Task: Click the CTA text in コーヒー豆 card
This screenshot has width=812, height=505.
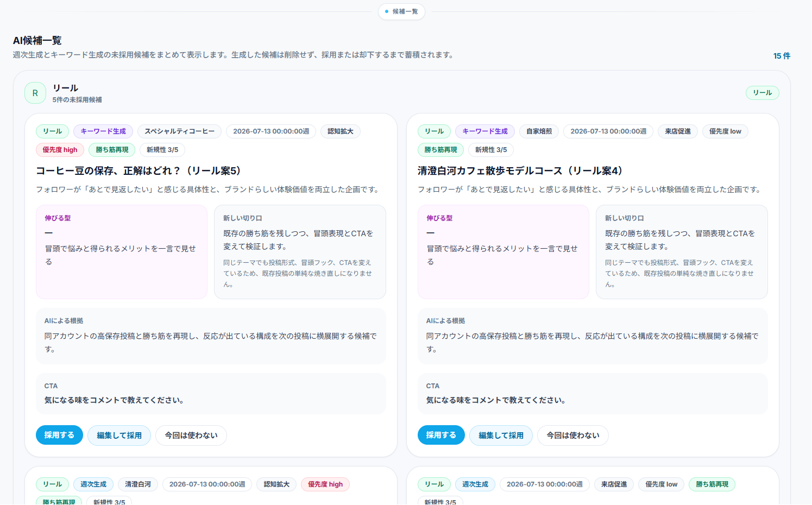Action: (114, 400)
